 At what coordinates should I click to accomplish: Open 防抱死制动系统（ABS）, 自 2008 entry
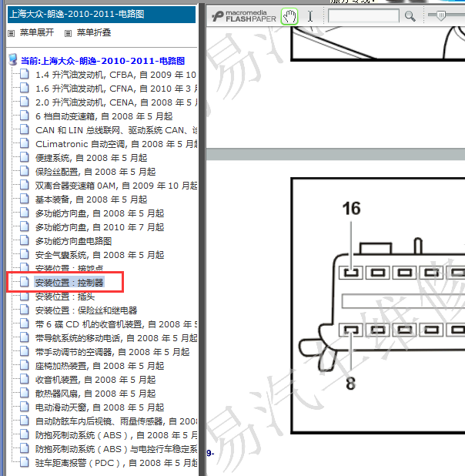(116, 435)
